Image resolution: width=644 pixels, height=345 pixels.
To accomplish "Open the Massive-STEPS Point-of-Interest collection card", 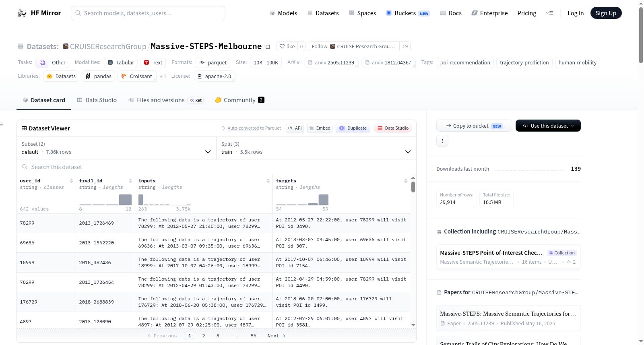I will pos(508,257).
